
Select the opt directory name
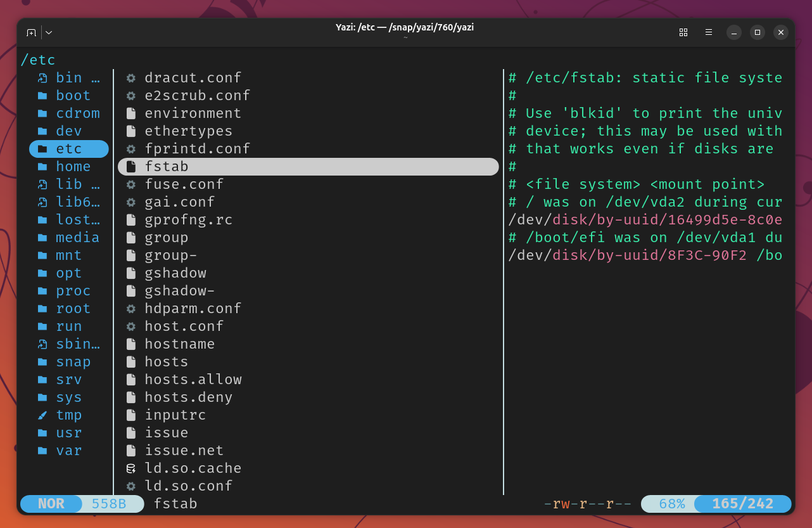coord(69,273)
